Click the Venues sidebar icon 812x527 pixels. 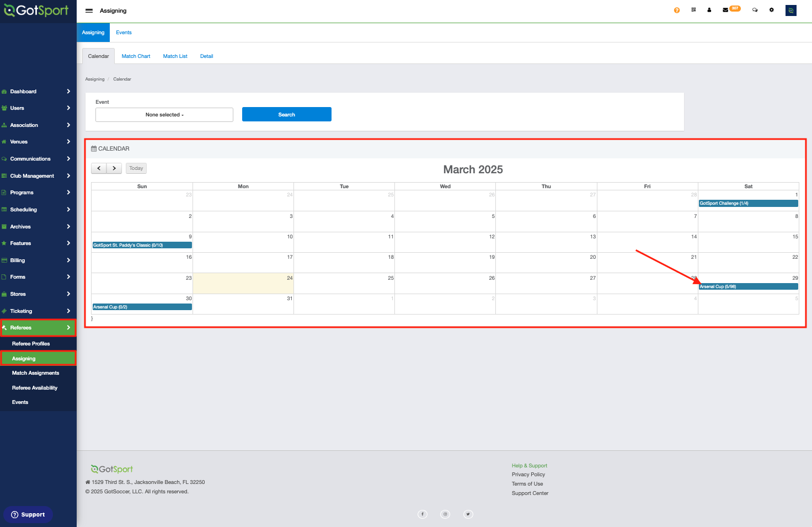4,142
